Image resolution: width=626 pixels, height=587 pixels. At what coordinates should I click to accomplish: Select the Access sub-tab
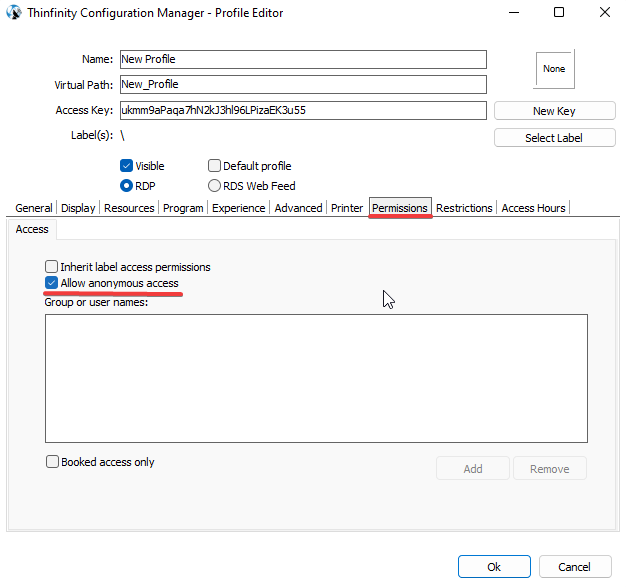pos(32,229)
